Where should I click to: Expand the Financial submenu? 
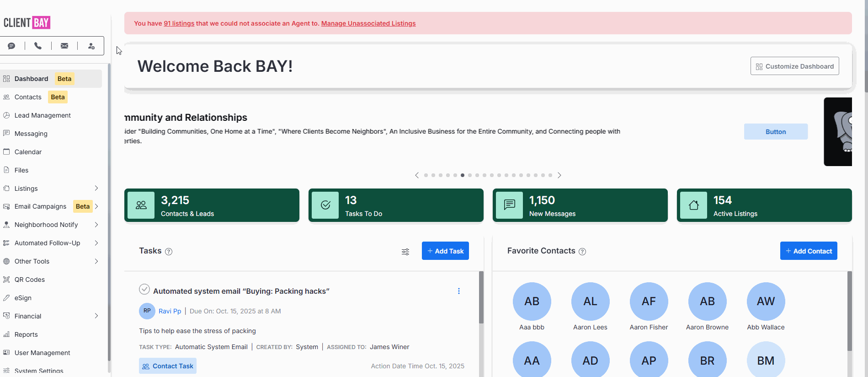(96, 316)
